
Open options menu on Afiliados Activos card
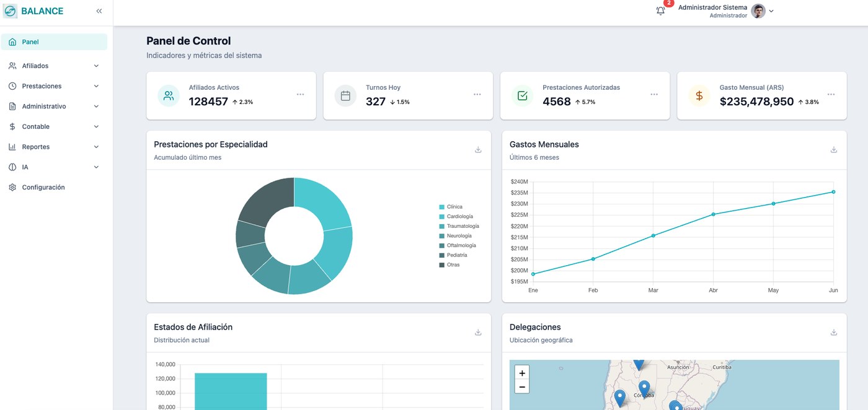pos(300,94)
